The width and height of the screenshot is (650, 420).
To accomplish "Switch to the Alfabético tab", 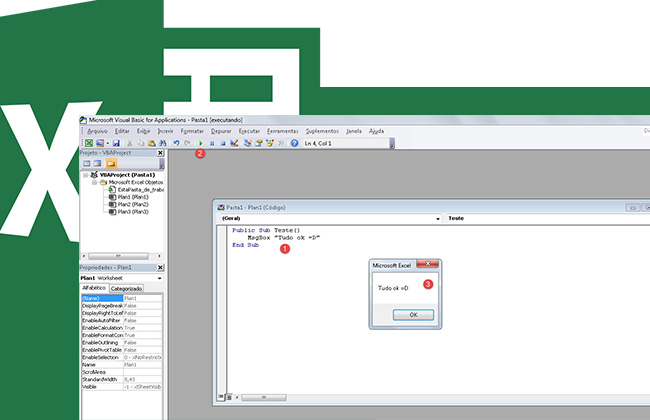I will click(94, 288).
